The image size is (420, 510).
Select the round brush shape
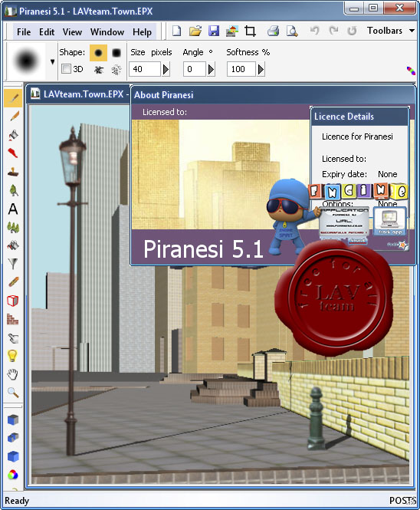pos(98,53)
